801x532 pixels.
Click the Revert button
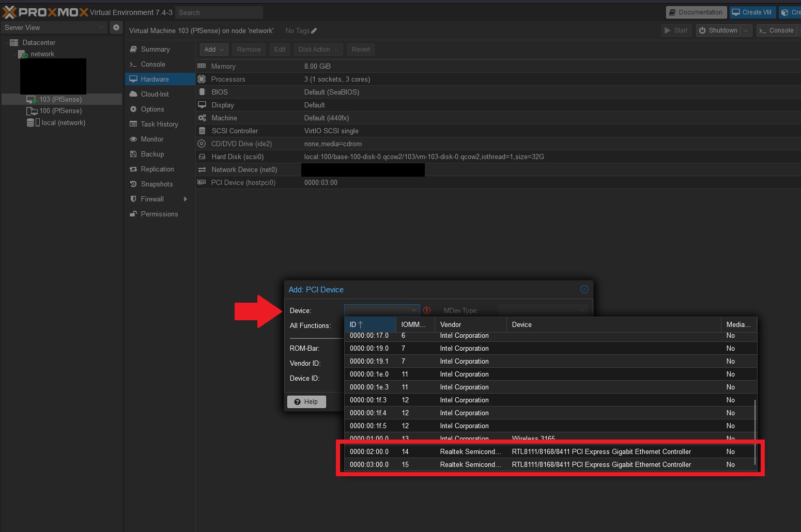[361, 50]
